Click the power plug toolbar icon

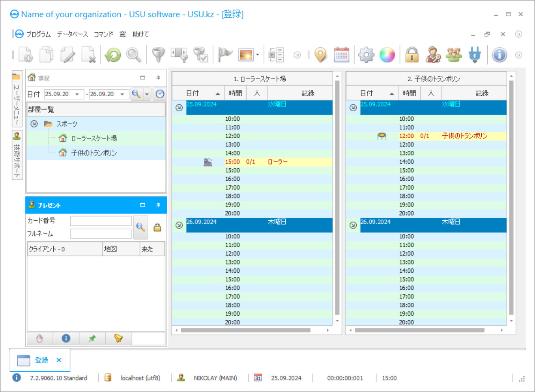[x=475, y=55]
